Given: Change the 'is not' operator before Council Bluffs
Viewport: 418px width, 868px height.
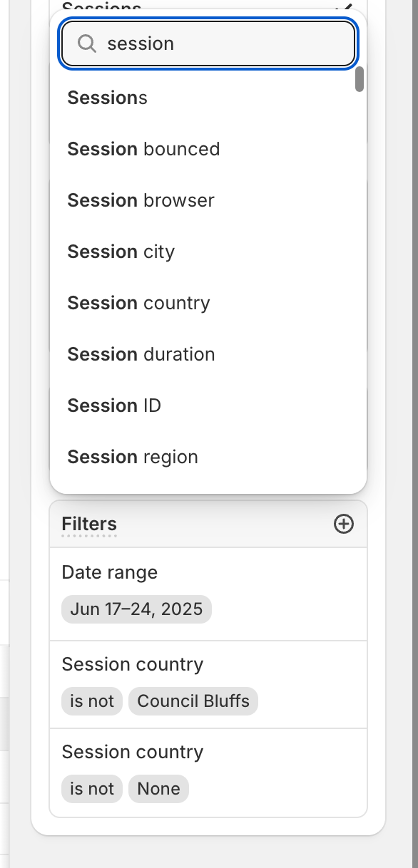Looking at the screenshot, I should coord(92,701).
